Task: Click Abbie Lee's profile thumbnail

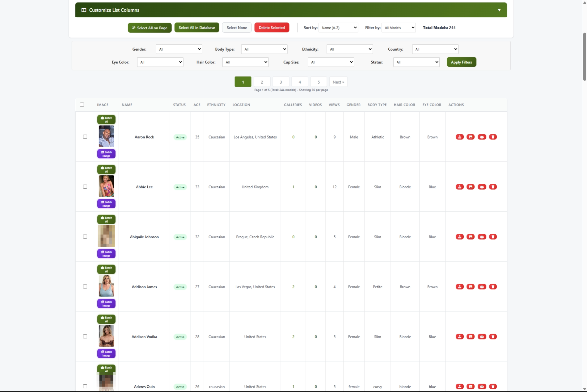Action: (x=106, y=186)
